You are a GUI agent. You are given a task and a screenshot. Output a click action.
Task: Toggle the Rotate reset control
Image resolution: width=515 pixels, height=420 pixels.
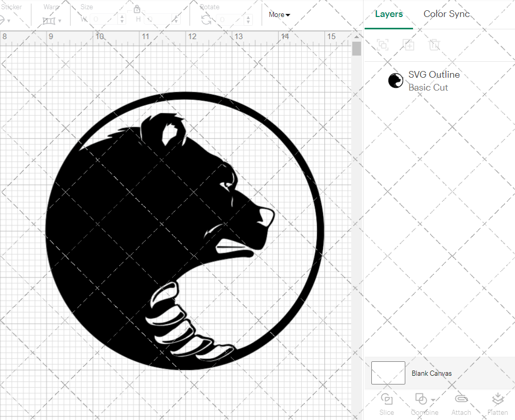pyautogui.click(x=206, y=19)
